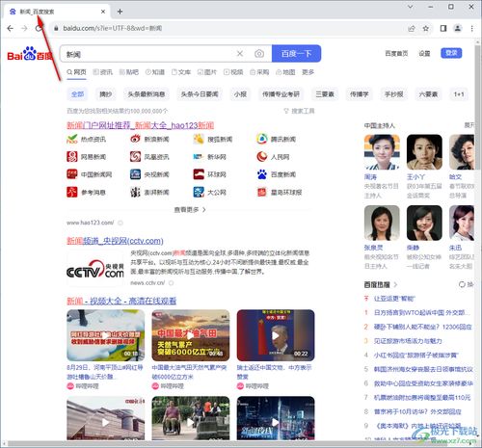Open the 大公网 icon

(x=199, y=192)
